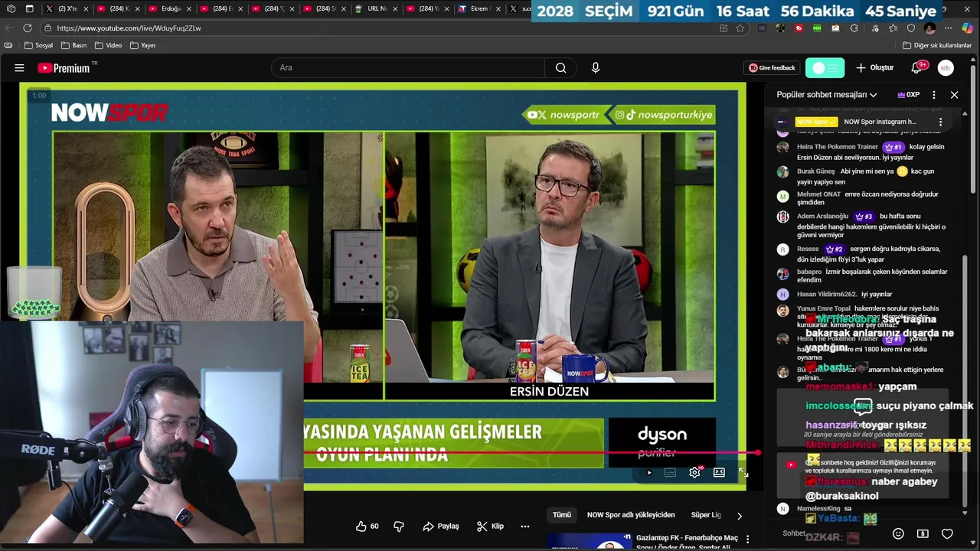Open browser profile picture

click(929, 28)
